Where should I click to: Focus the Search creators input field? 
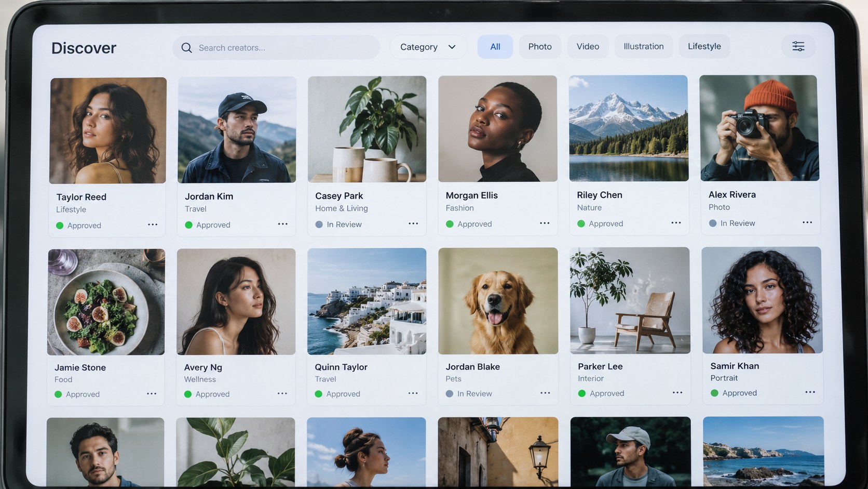pos(276,48)
